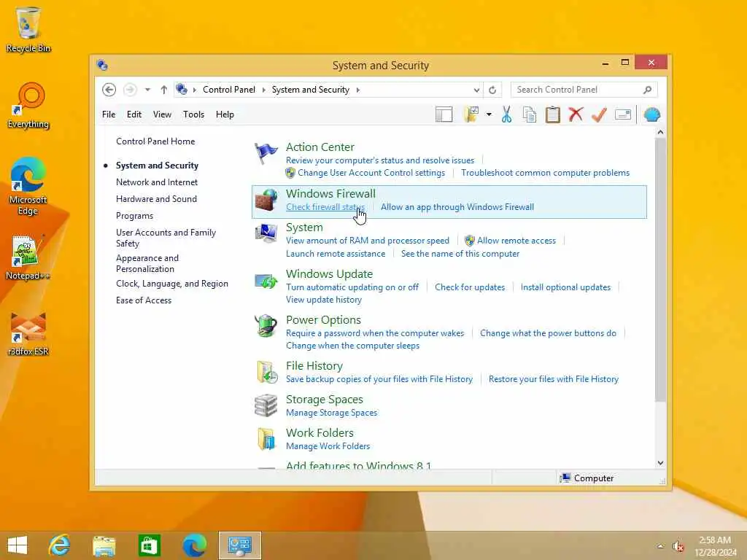Click the scrollbar down arrow
Viewport: 747px width, 560px height.
coord(660,463)
